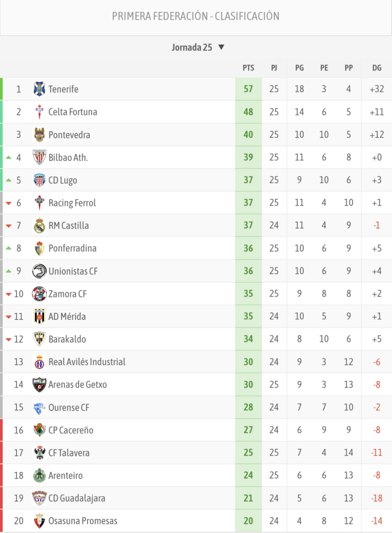
Task: Sort the table by the PTS column
Action: (248, 68)
